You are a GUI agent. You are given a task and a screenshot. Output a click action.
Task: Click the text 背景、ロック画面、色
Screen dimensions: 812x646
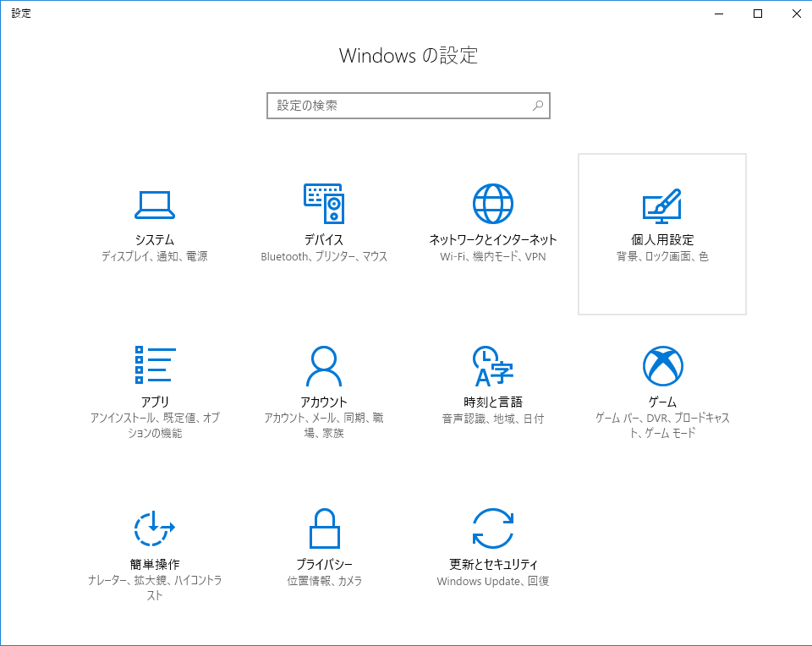click(x=662, y=256)
